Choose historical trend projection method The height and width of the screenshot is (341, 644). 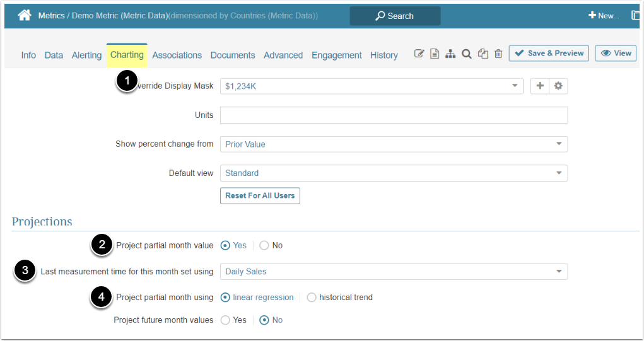pos(312,298)
